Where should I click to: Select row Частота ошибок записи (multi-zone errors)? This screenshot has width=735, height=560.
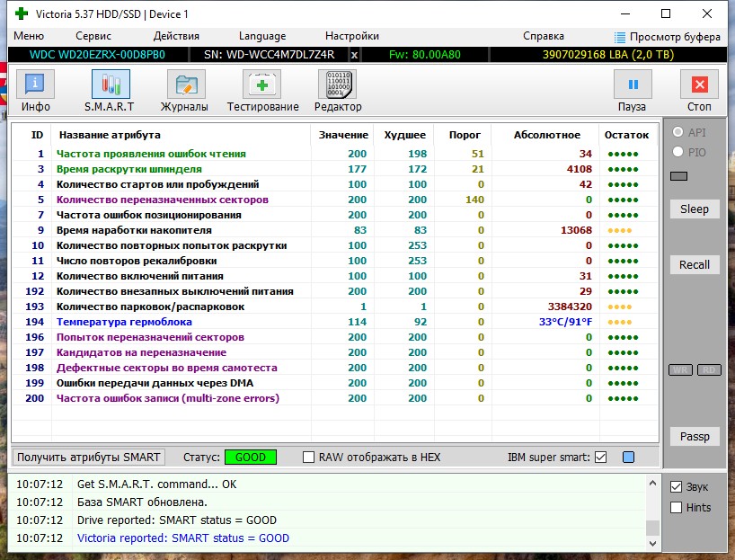tap(334, 399)
